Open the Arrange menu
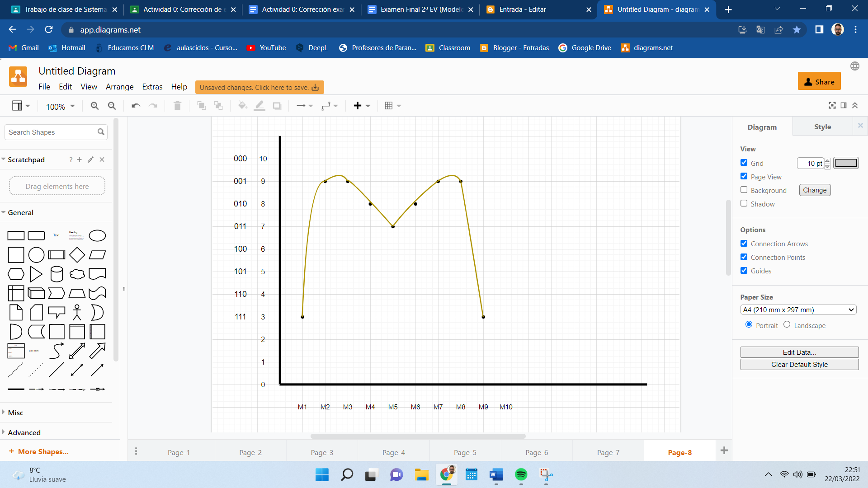This screenshot has width=868, height=488. click(x=119, y=87)
